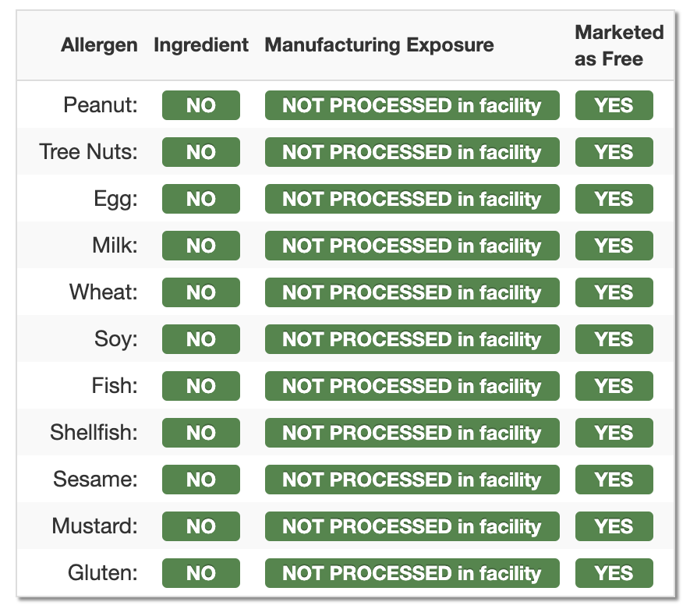Click the Marketed as Free column header
The height and width of the screenshot is (616, 697).
point(619,45)
